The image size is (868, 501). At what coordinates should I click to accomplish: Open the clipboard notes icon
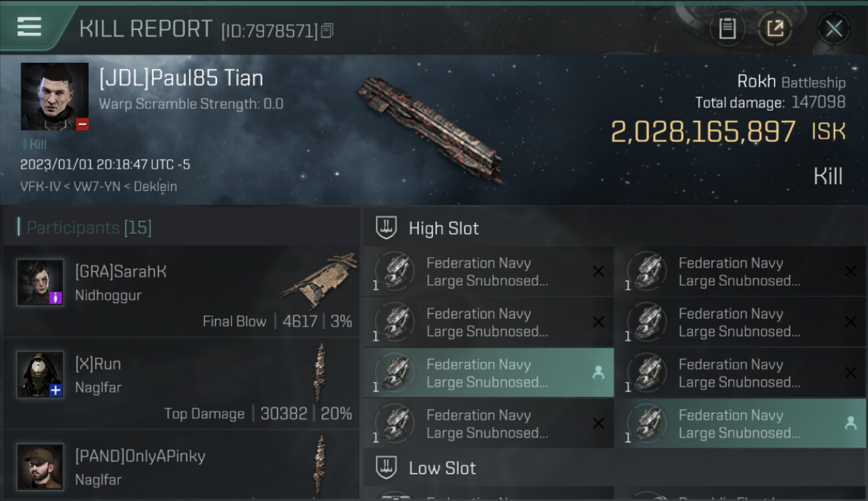[727, 29]
